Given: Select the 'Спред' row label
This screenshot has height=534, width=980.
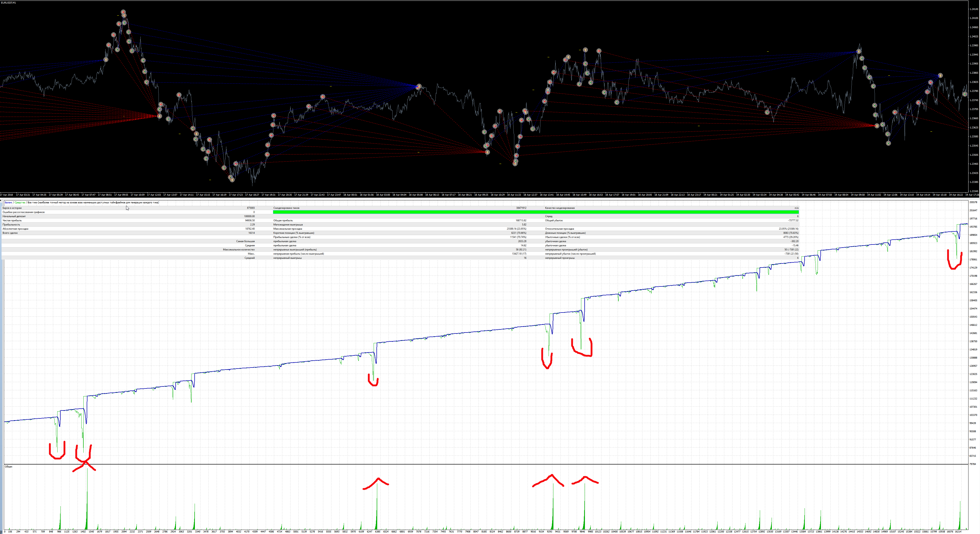Looking at the screenshot, I should point(549,216).
